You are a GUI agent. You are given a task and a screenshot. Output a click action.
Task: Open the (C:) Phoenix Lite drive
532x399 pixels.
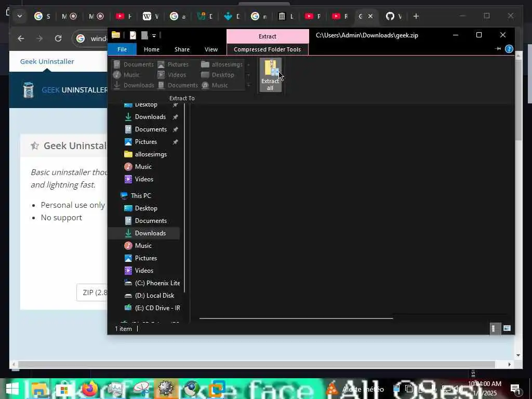(152, 283)
